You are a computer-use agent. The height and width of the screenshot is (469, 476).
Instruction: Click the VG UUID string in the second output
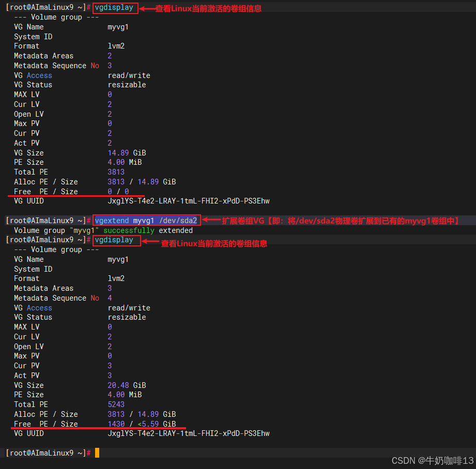click(189, 433)
